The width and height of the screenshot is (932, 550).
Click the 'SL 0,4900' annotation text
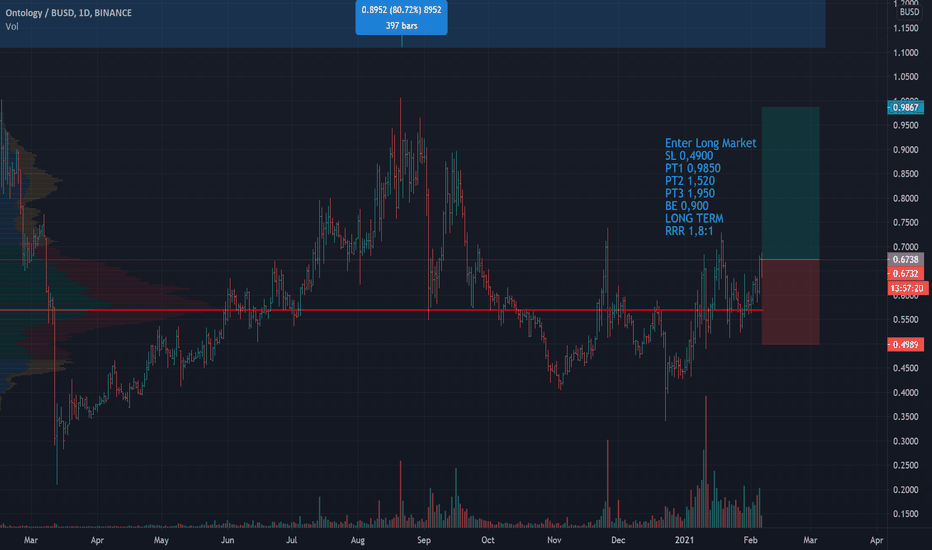pos(688,156)
